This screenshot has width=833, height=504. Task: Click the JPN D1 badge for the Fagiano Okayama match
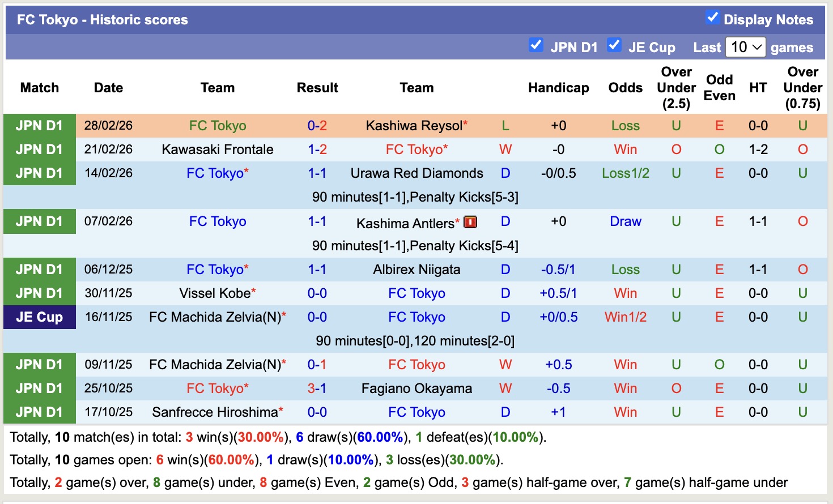[x=40, y=388]
